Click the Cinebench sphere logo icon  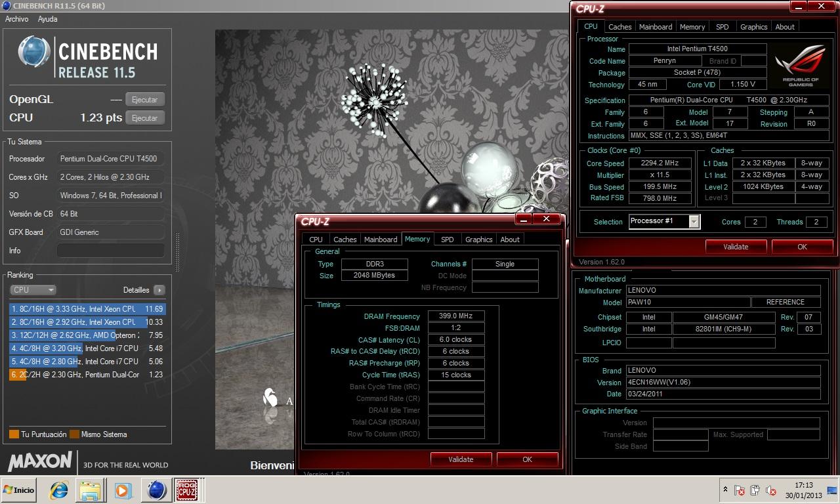point(33,52)
